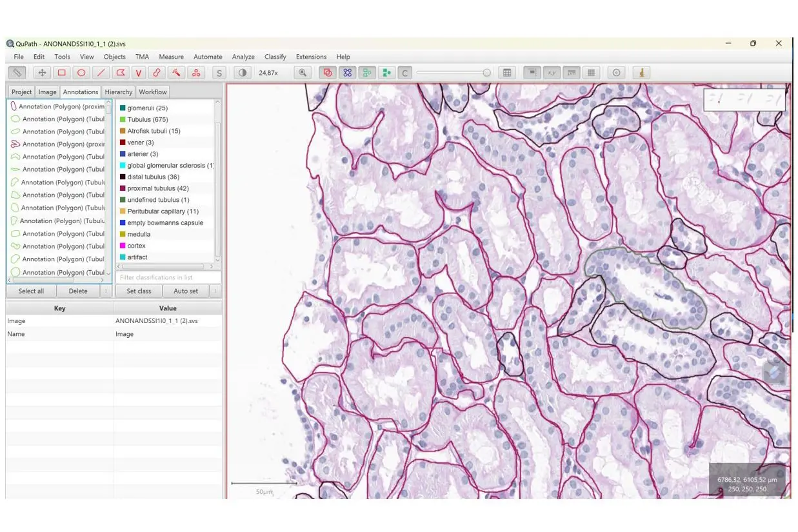
Task: Choose the Line drawing tool
Action: (101, 73)
